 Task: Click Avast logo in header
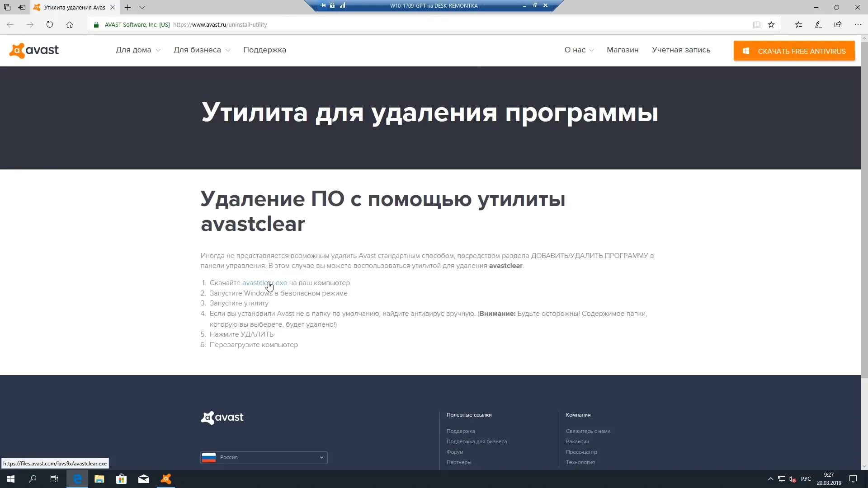coord(34,50)
